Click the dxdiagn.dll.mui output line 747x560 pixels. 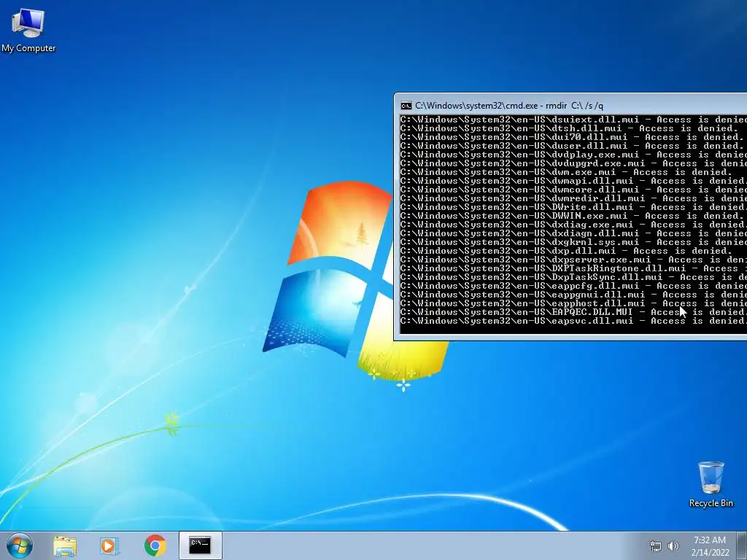tap(573, 233)
